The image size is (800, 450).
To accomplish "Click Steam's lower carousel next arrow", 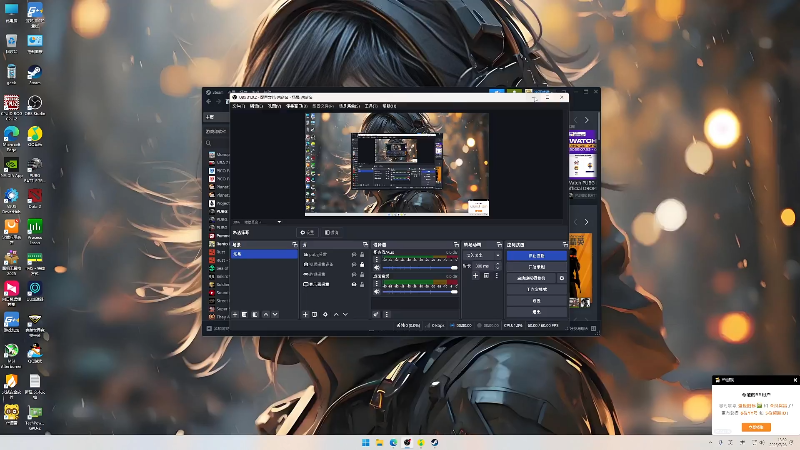I will pos(587,222).
